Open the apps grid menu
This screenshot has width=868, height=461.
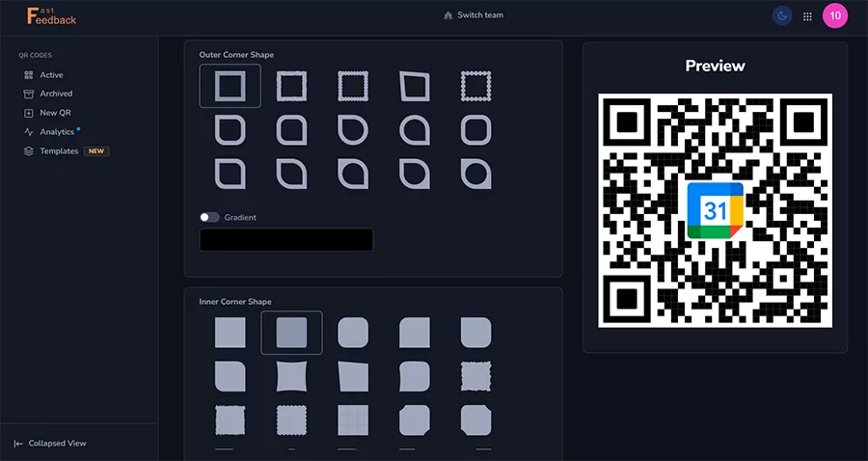point(807,16)
